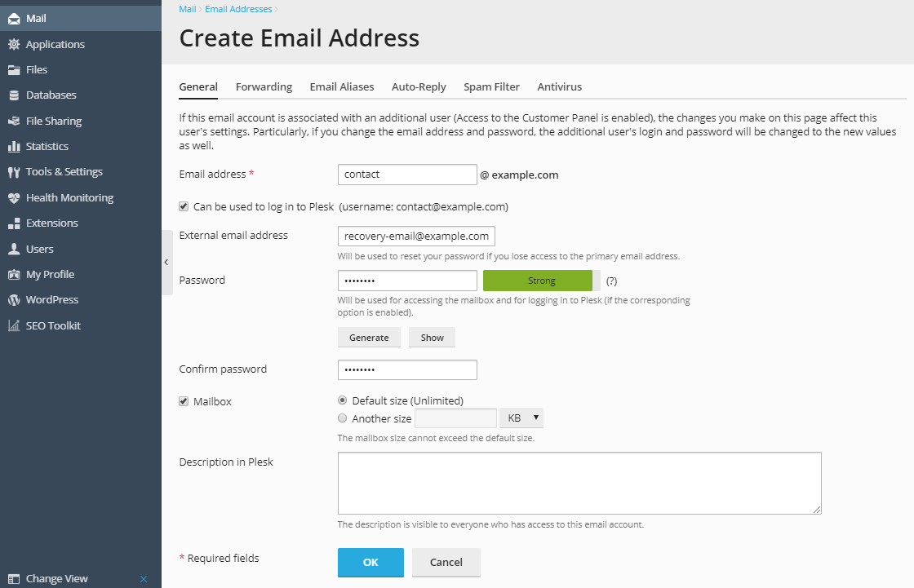Uncheck the Mailbox option
The image size is (914, 588).
coord(184,401)
